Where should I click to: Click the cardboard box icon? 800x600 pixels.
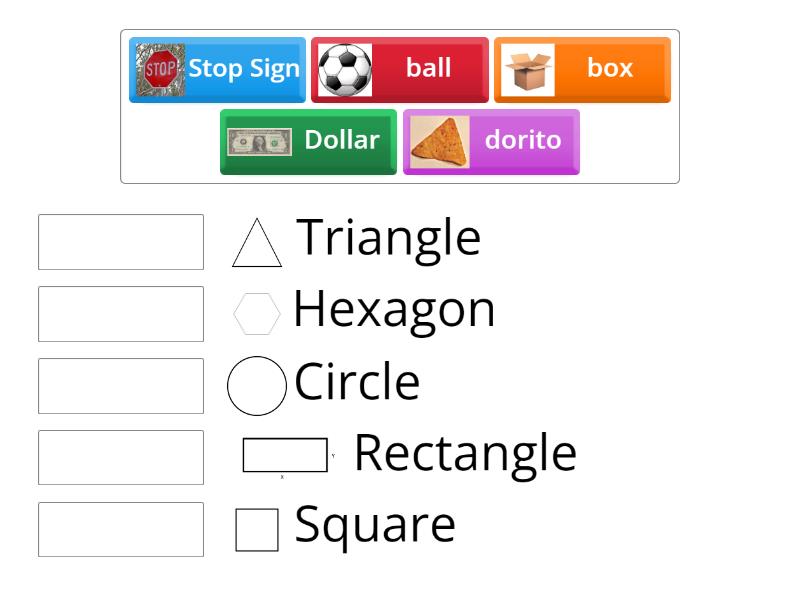click(528, 68)
